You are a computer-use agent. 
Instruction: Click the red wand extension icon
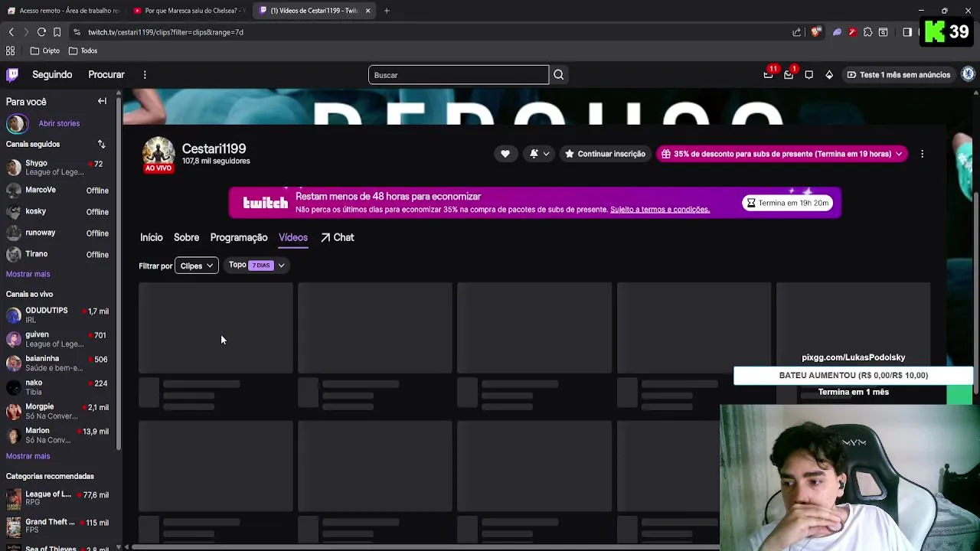pos(852,32)
